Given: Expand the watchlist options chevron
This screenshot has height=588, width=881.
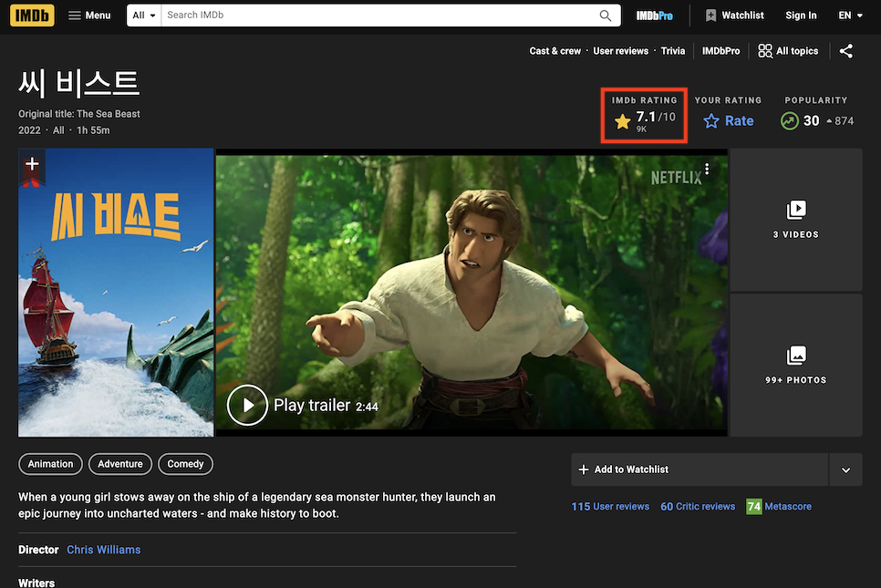Looking at the screenshot, I should click(845, 469).
